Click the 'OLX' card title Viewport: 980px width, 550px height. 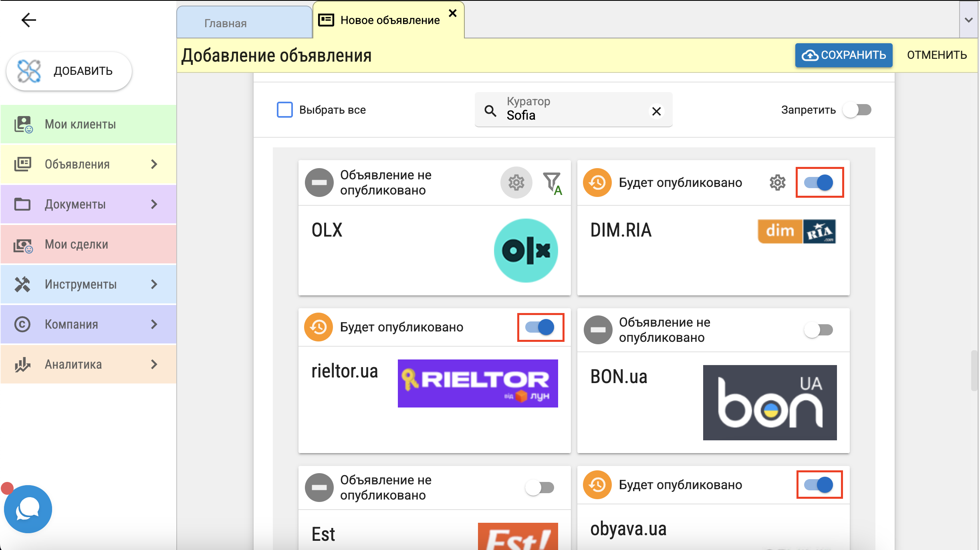pyautogui.click(x=327, y=230)
